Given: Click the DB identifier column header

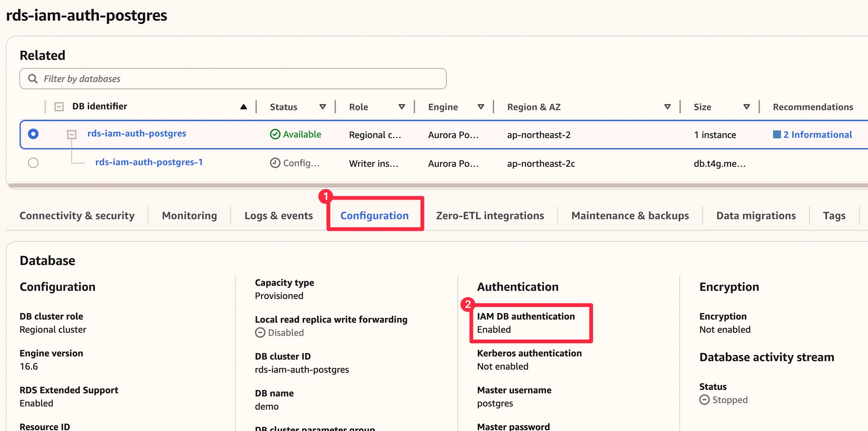Looking at the screenshot, I should (100, 106).
